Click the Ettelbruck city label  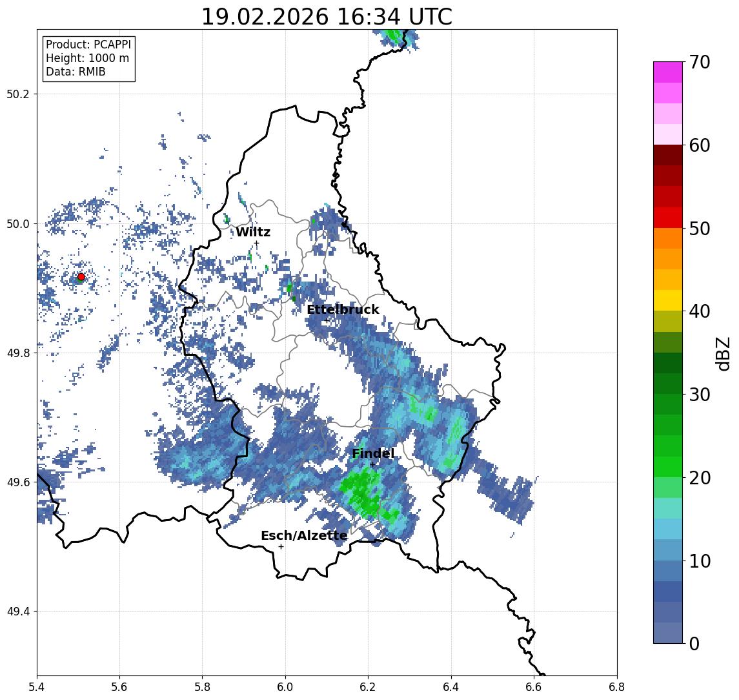[x=343, y=309]
